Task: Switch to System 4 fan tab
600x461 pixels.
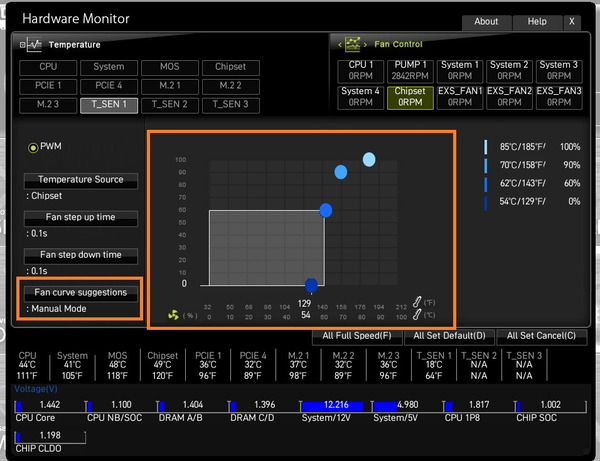Action: coord(360,98)
